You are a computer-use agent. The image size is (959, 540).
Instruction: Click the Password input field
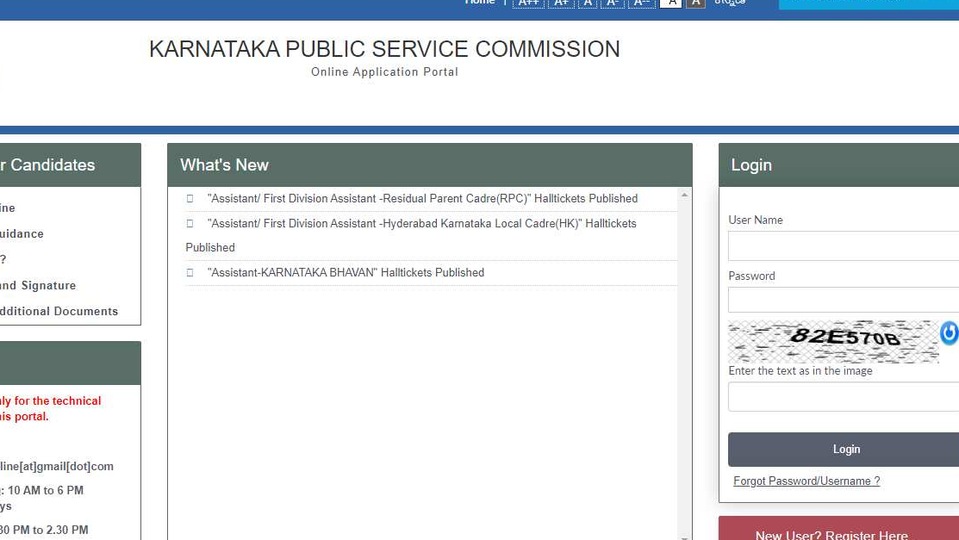click(x=843, y=300)
